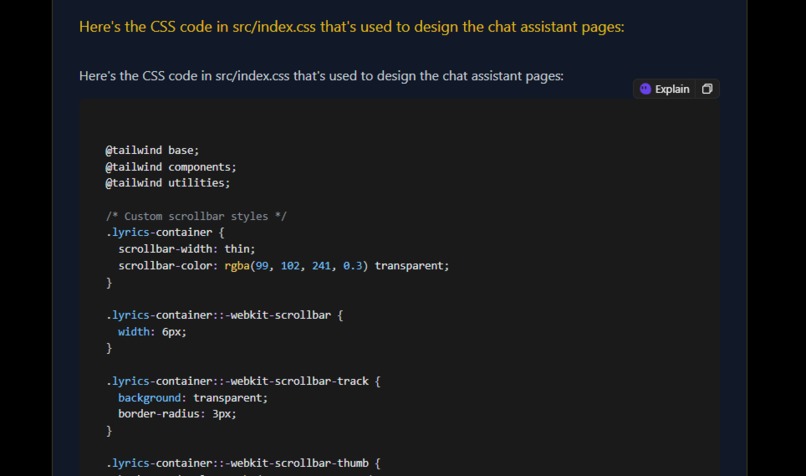
Task: Click the '.lyrics-container::-webkit-scrollbar-track {' line
Action: coord(243,381)
